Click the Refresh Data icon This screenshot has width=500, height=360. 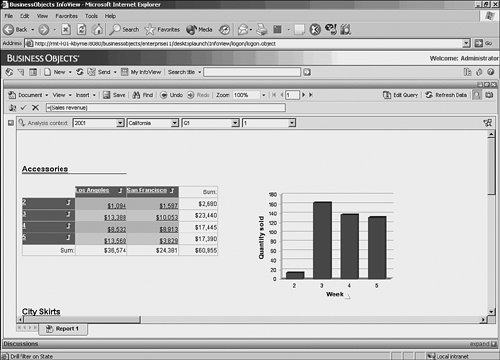click(429, 95)
